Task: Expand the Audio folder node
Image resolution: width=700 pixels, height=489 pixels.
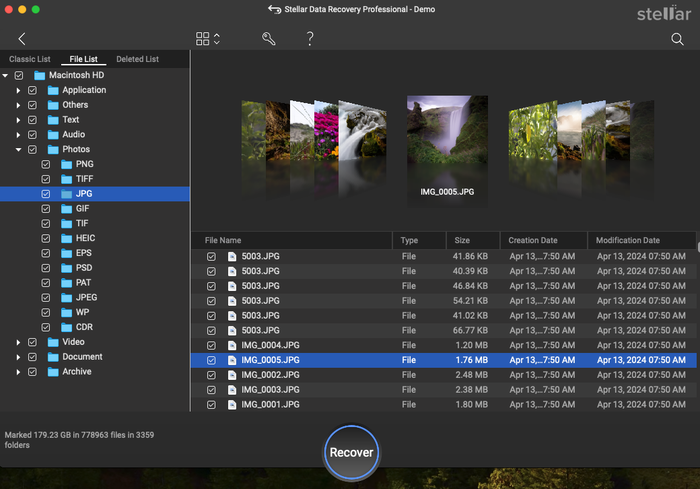Action: tap(18, 134)
